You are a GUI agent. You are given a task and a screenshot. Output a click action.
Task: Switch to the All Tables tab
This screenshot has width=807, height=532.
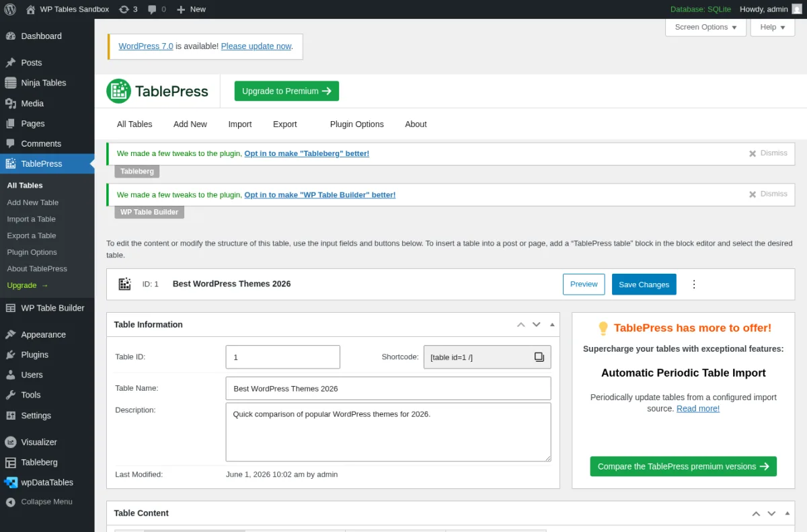[x=134, y=124]
